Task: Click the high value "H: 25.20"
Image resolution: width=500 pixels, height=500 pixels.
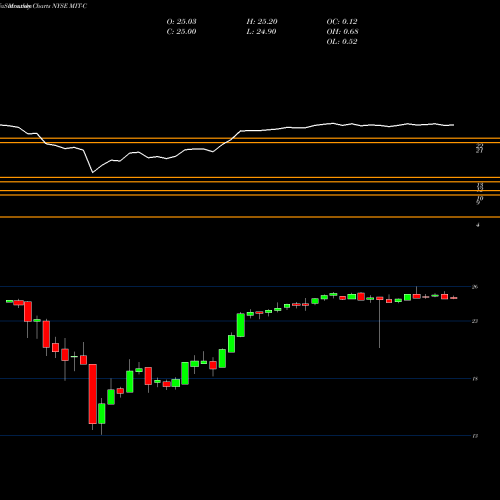Action: pos(262,22)
